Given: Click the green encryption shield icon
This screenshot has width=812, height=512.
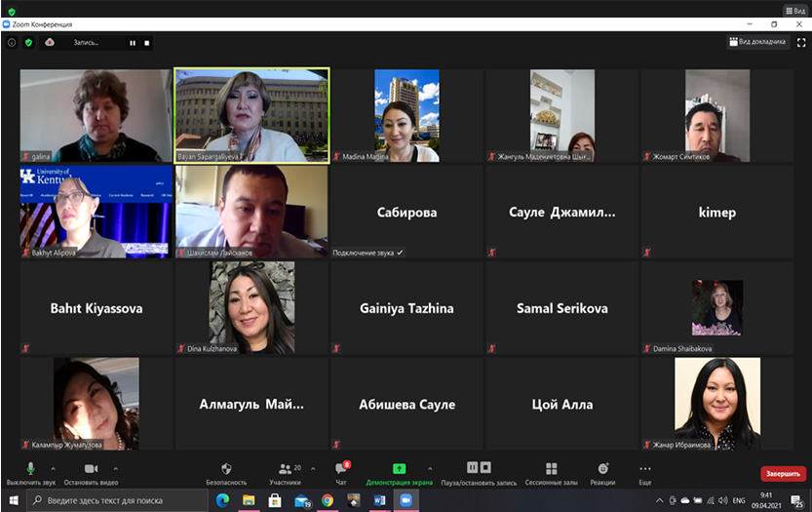Looking at the screenshot, I should (x=28, y=43).
